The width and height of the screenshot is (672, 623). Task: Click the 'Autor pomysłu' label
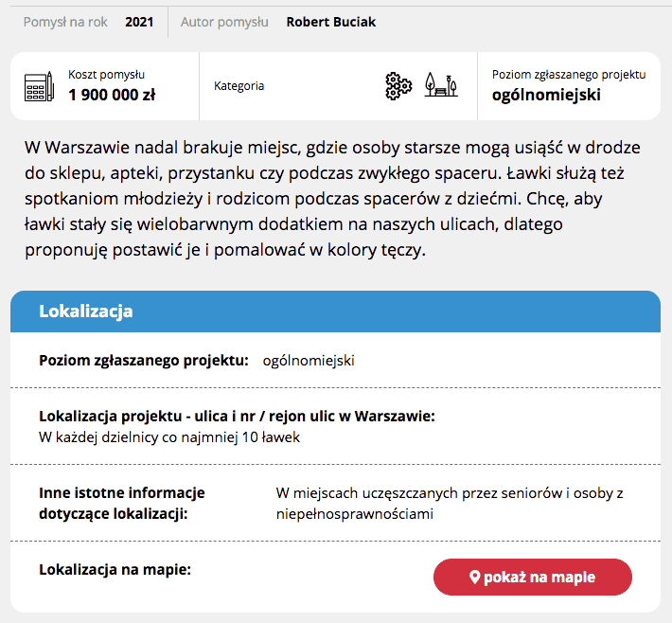point(226,22)
